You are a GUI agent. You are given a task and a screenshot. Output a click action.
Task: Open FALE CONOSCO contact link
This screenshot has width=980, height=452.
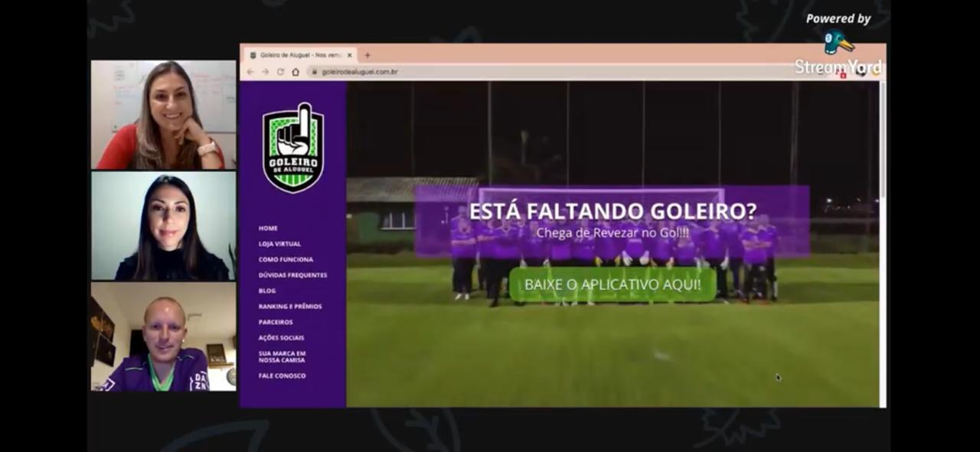(282, 376)
